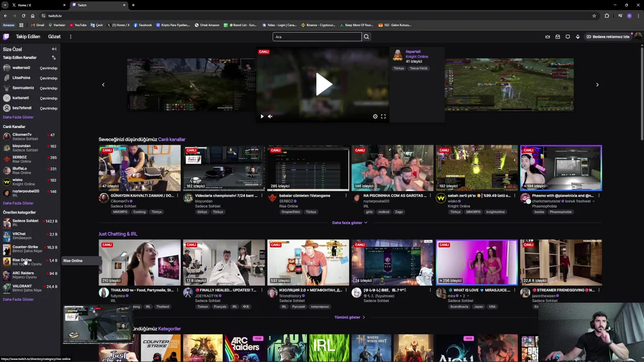Image resolution: width=644 pixels, height=362 pixels.
Task: Open options for THAILAND stream card
Action: (178, 290)
